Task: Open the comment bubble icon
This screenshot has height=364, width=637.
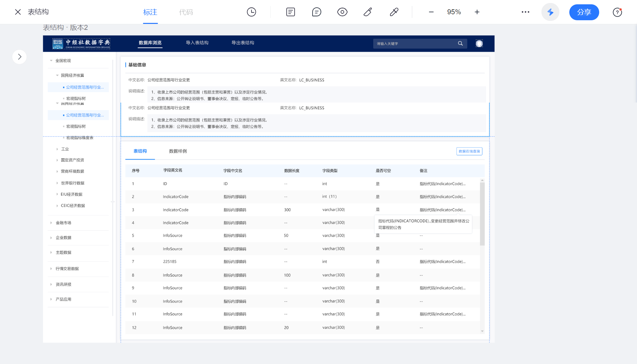Action: 317,12
